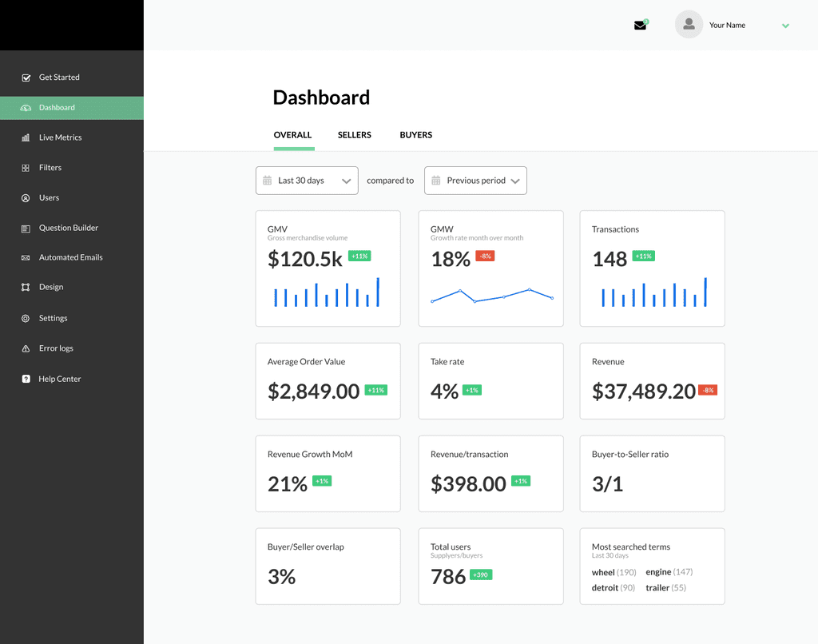Open Settings gear icon in sidebar
Image resolution: width=818 pixels, height=644 pixels.
26,318
